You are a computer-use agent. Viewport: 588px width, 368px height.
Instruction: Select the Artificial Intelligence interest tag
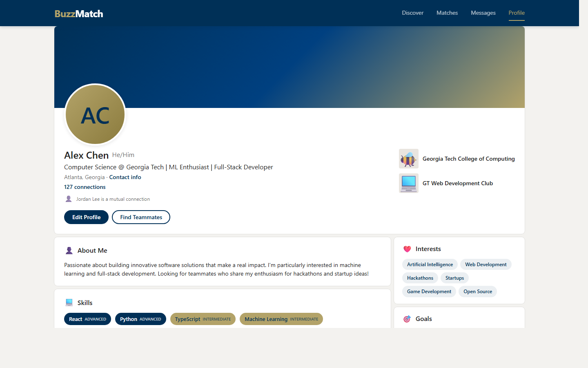430,265
